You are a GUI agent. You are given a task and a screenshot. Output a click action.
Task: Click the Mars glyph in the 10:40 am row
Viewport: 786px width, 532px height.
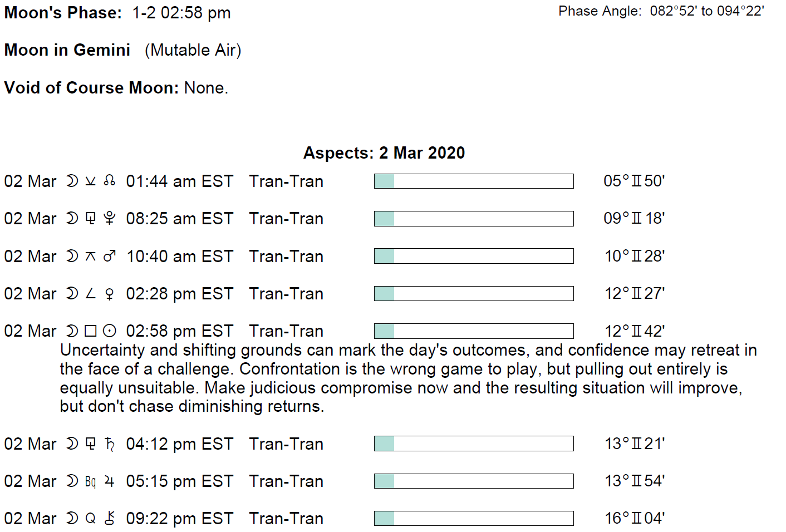pyautogui.click(x=110, y=256)
